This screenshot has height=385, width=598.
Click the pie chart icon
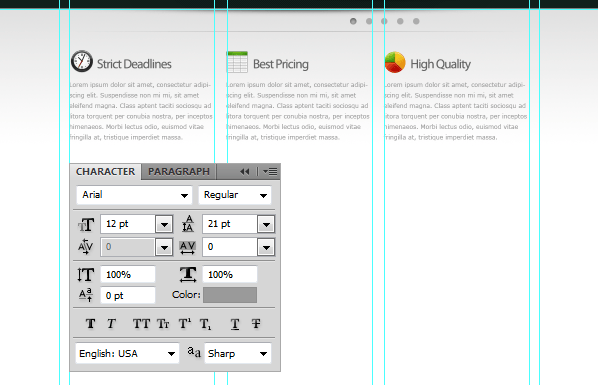click(x=395, y=62)
